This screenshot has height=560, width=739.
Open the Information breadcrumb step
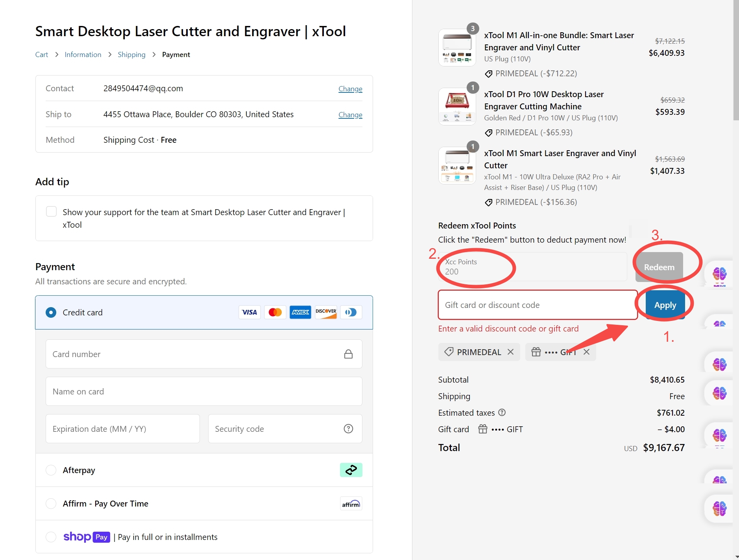click(x=83, y=54)
